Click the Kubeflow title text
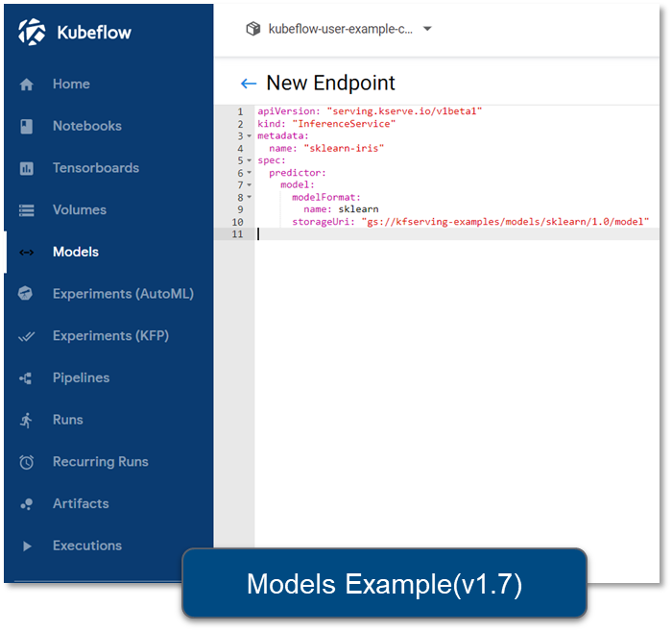Screen dimensions: 672x631 [x=94, y=32]
